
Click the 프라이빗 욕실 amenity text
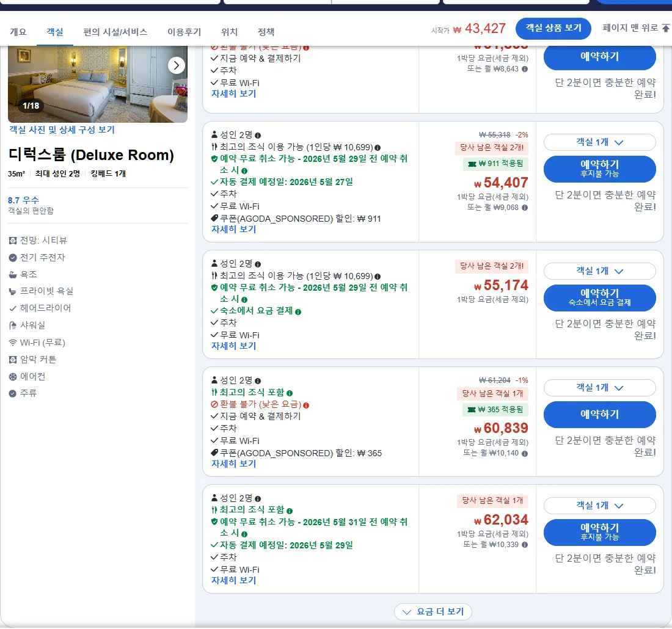[x=46, y=291]
